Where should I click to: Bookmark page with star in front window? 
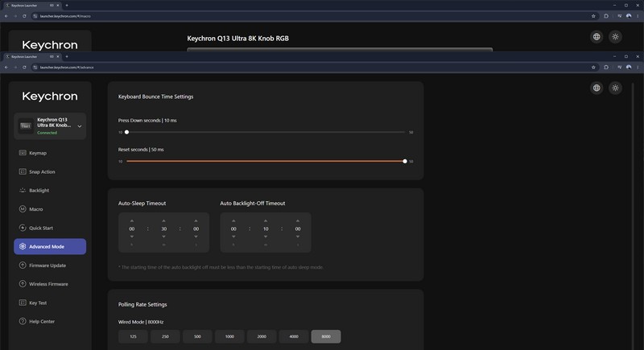[x=593, y=68]
